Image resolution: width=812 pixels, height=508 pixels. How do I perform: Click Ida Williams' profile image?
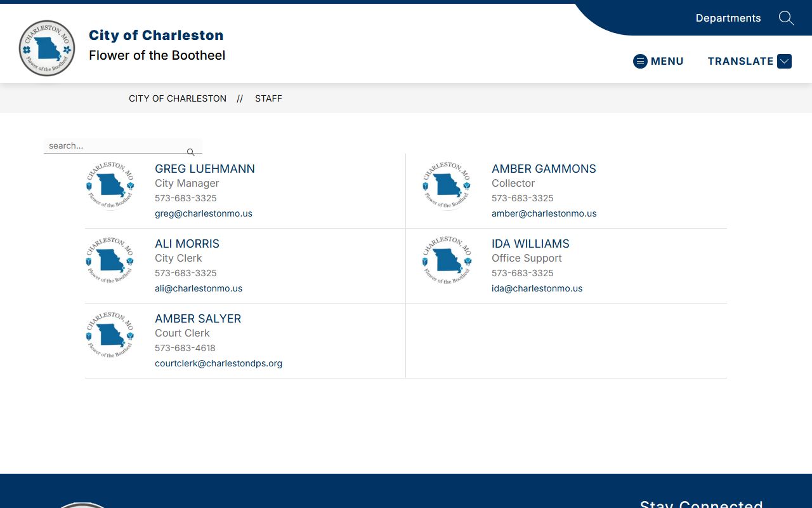447,260
